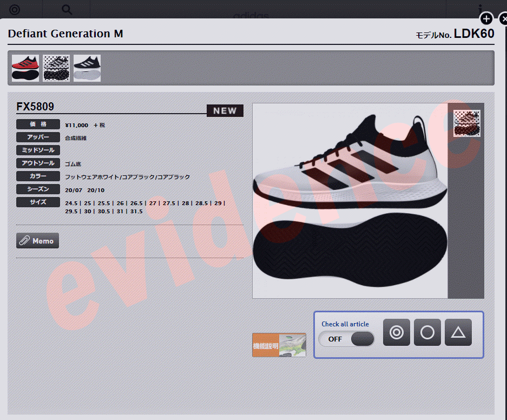Click the Check all article label
Image resolution: width=507 pixels, height=420 pixels.
[x=345, y=324]
